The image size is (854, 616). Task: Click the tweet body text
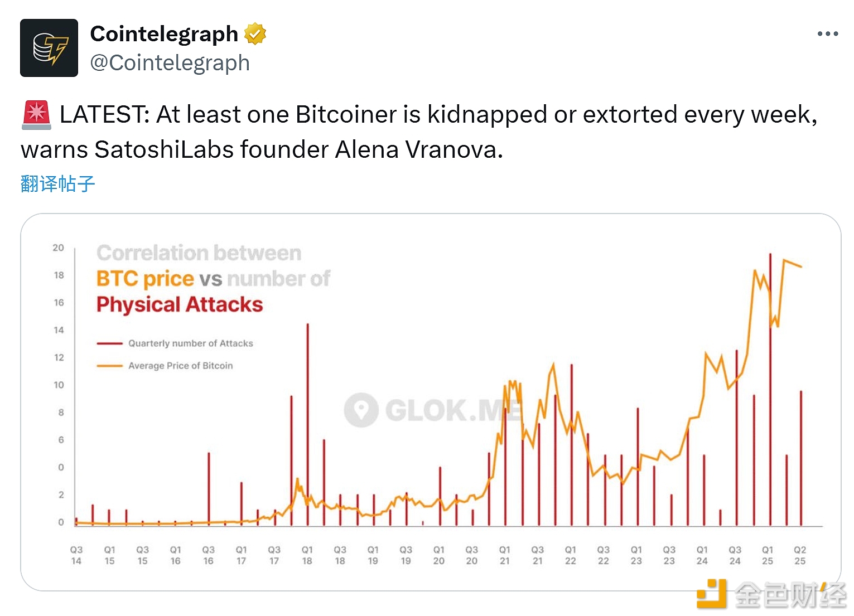[419, 132]
